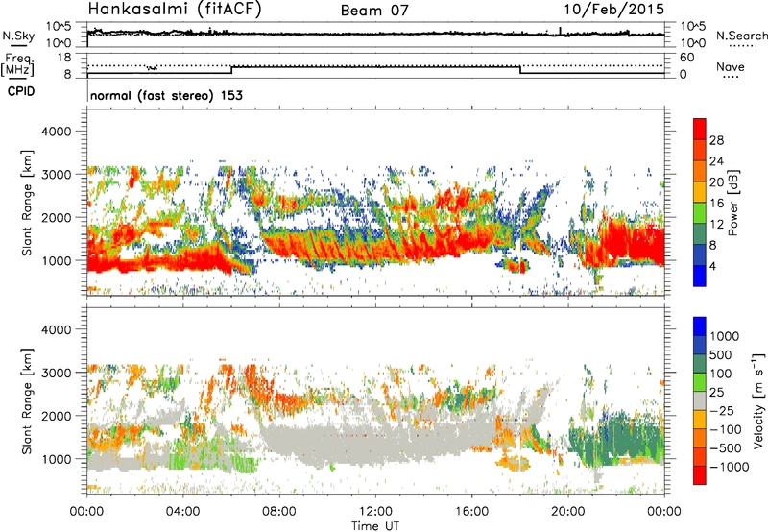Select 'normal (fast stereo) 153' text
The width and height of the screenshot is (768, 532).
(166, 95)
